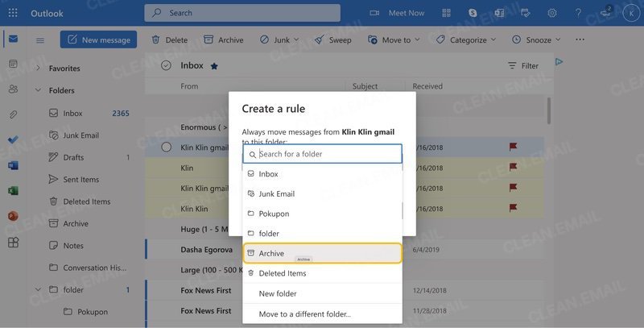Viewport: 644px width, 328px height.
Task: Click the Skype icon in the header
Action: click(x=473, y=13)
